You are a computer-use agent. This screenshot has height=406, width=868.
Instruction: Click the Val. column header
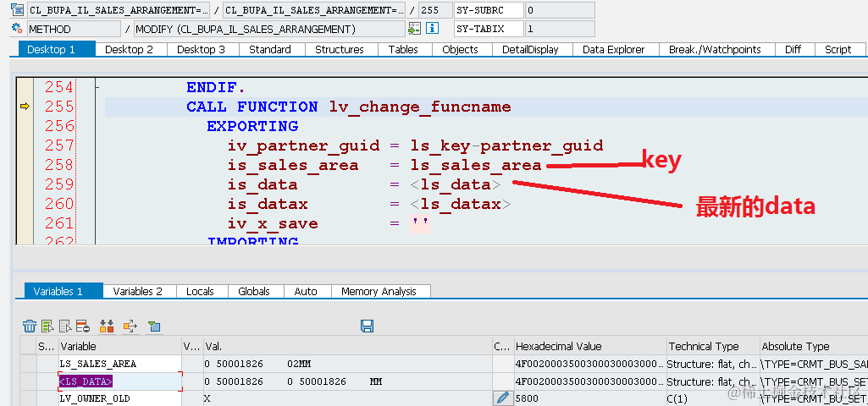pyautogui.click(x=348, y=346)
